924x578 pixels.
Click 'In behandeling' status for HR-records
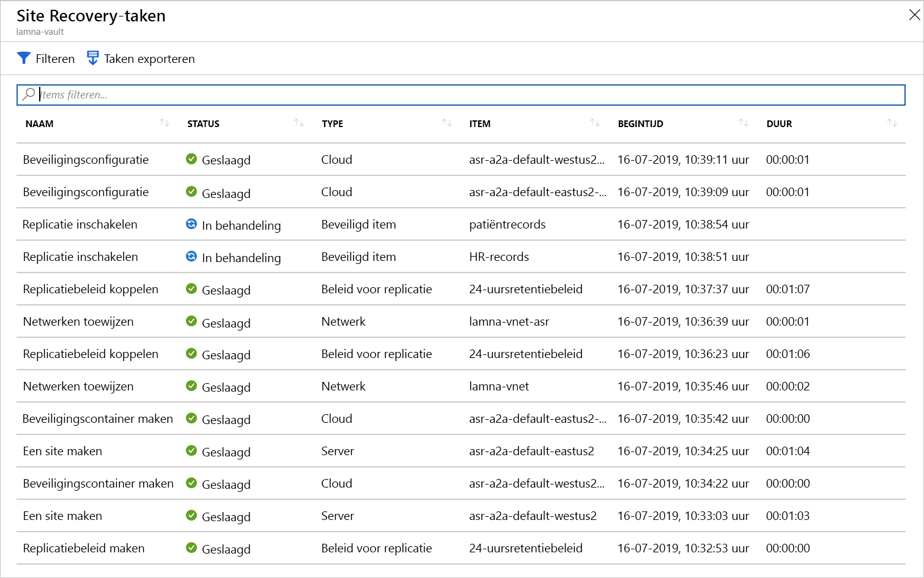coord(242,258)
